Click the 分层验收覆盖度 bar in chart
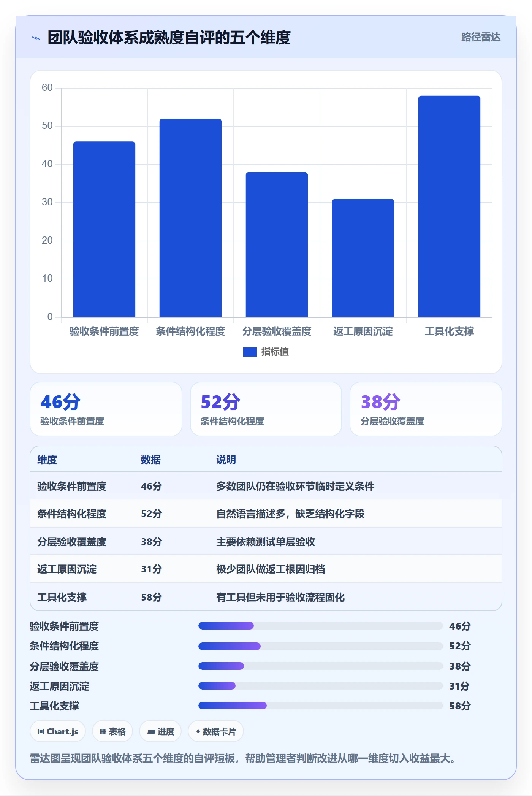This screenshot has height=796, width=532. [277, 244]
